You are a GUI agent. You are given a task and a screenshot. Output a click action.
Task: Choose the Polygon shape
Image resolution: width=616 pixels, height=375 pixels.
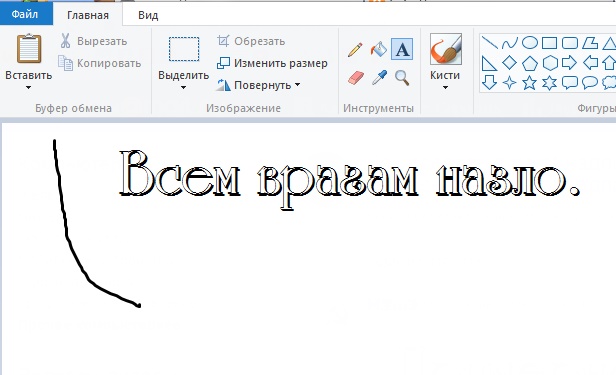pyautogui.click(x=590, y=43)
